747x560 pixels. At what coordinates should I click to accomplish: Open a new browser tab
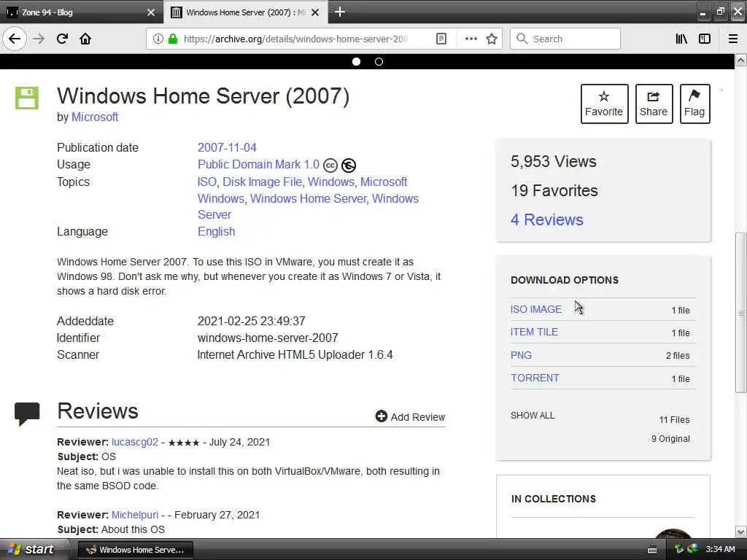point(340,12)
